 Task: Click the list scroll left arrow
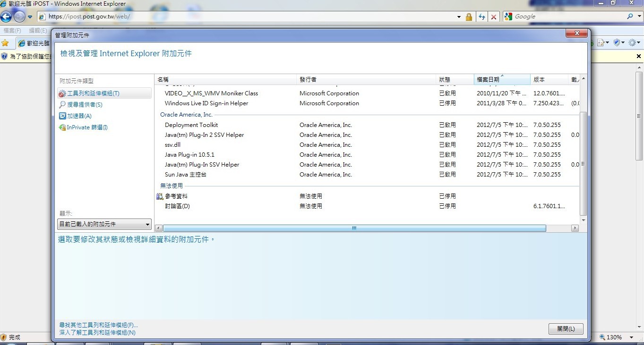click(159, 228)
